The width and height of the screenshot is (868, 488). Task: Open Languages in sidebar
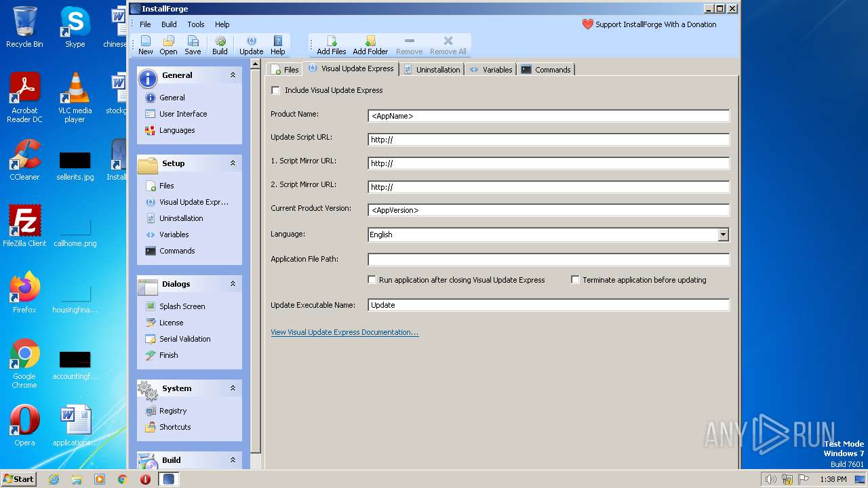click(170, 130)
